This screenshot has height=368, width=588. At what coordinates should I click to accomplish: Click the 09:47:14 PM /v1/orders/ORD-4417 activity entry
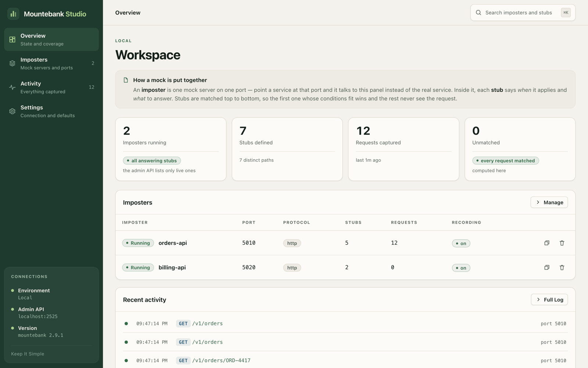(345, 360)
